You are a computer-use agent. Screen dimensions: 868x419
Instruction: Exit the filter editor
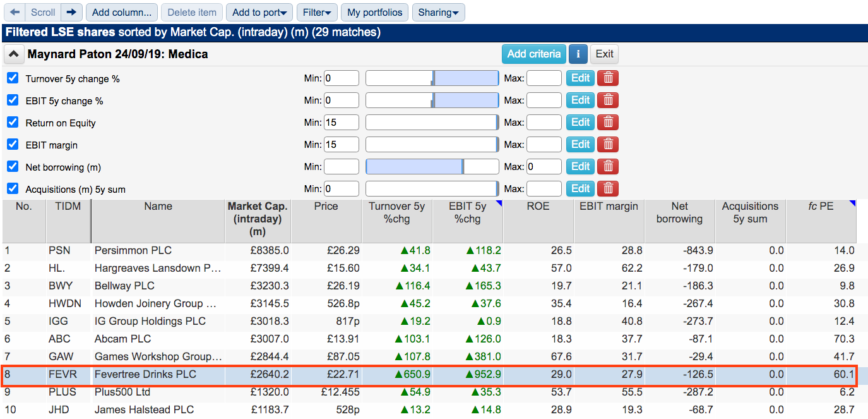(604, 54)
